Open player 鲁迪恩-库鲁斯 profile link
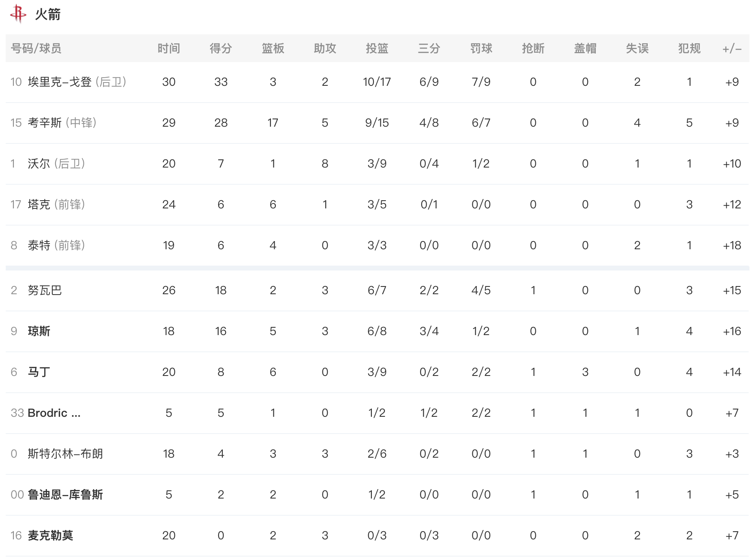 point(65,495)
